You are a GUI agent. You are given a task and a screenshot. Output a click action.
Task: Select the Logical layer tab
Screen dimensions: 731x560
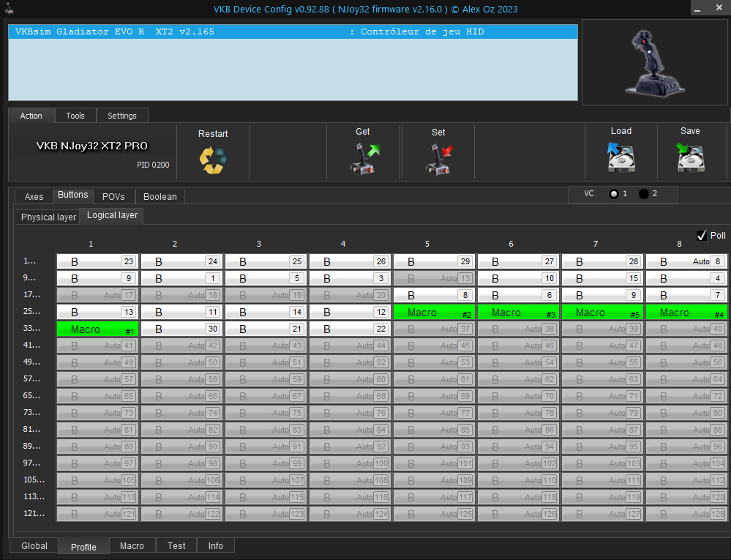pyautogui.click(x=113, y=215)
